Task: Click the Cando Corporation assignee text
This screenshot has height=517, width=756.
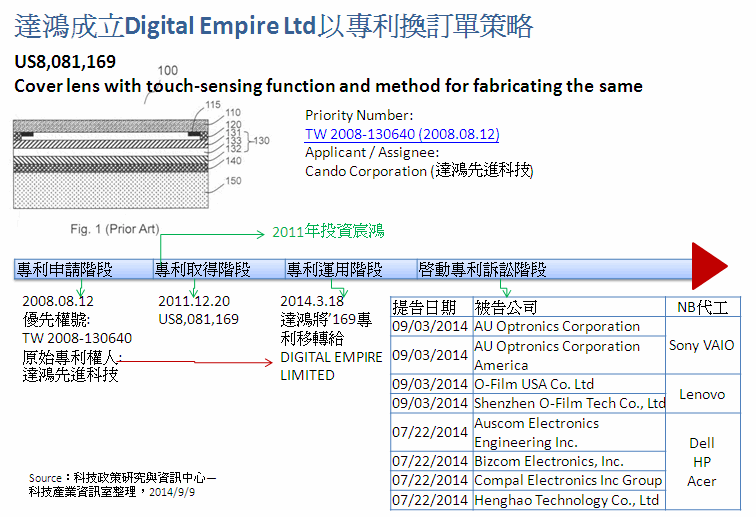Action: click(x=419, y=171)
